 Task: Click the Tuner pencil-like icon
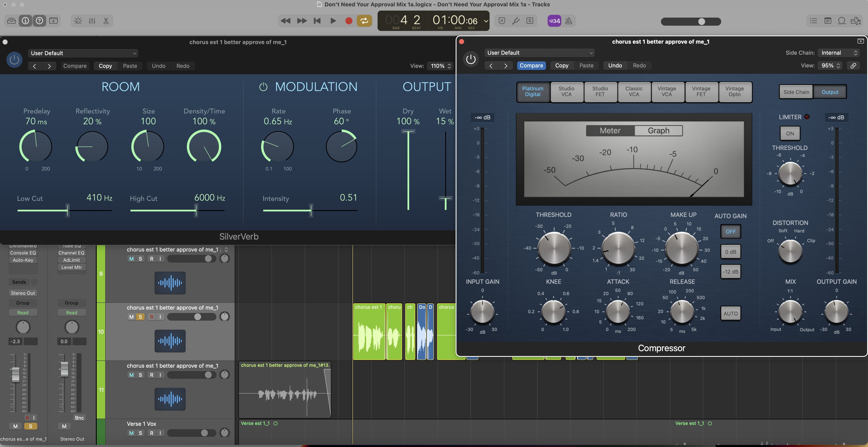coord(516,21)
